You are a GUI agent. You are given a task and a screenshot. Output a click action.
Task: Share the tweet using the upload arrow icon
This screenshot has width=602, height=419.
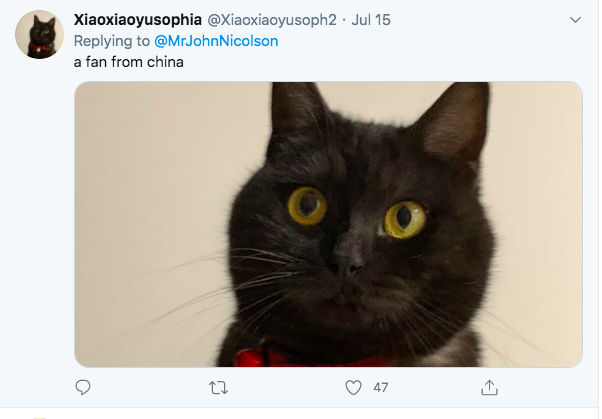[x=489, y=387]
